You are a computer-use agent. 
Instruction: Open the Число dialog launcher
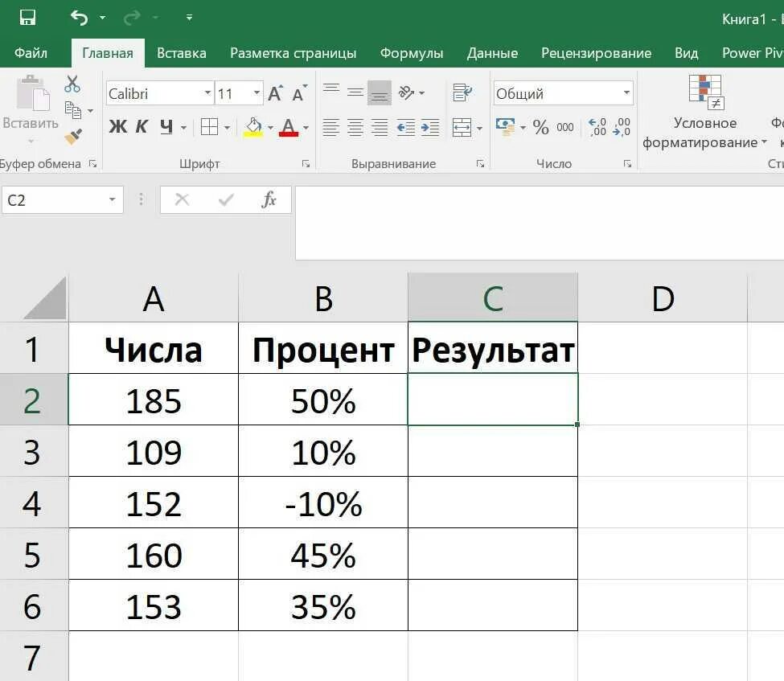[627, 164]
